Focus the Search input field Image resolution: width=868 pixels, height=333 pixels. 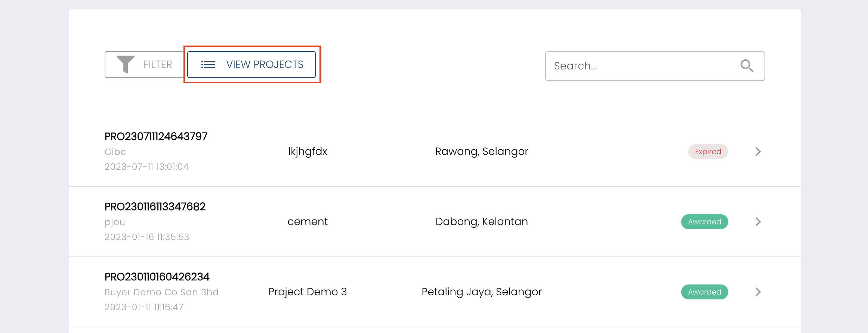(x=643, y=66)
